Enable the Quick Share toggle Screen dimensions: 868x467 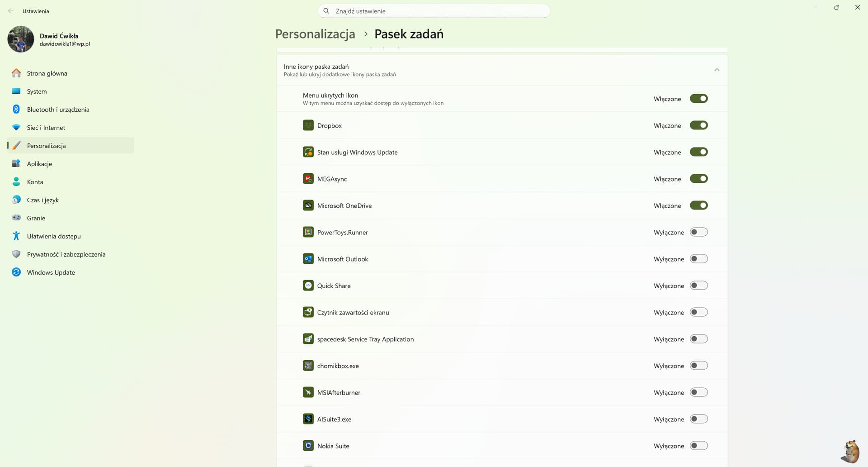(x=698, y=286)
